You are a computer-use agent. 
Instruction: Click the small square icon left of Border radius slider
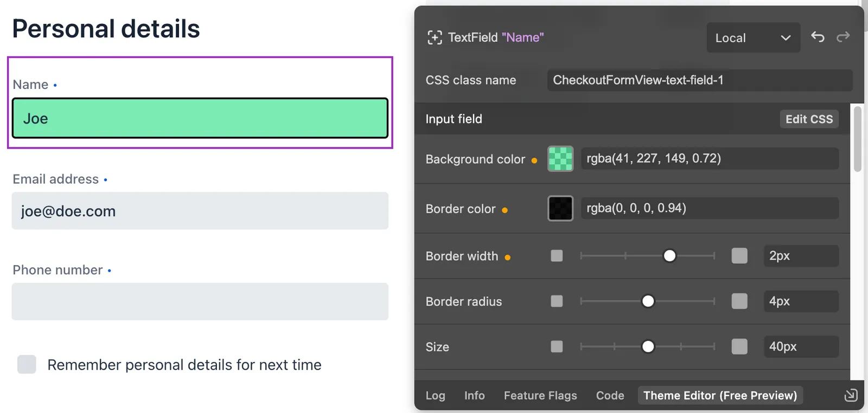557,301
